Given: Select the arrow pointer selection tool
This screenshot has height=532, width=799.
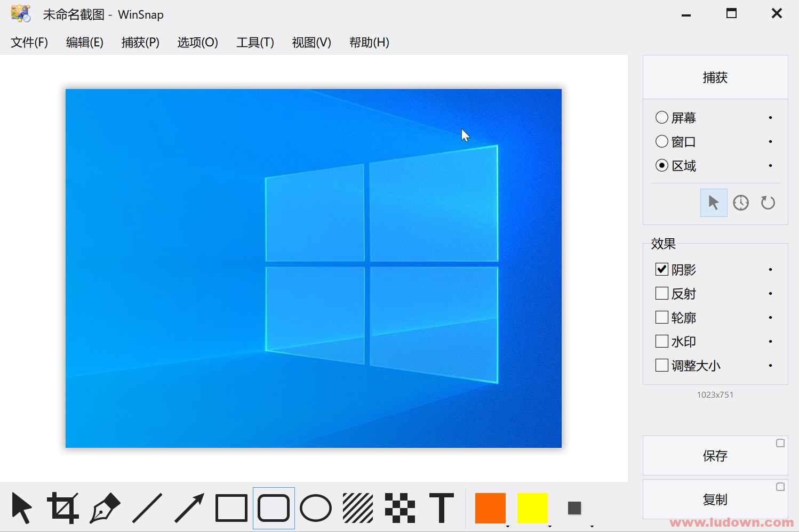Looking at the screenshot, I should coord(21,508).
